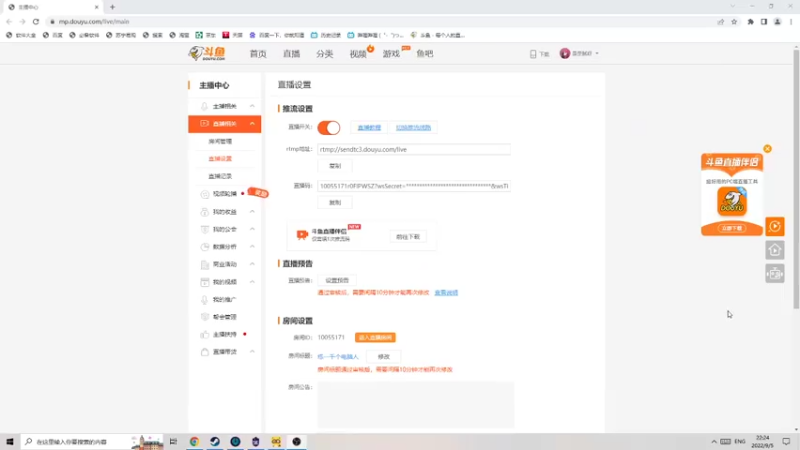Click the 我的视频 video icon
Screen dimensions: 800x450
205,282
